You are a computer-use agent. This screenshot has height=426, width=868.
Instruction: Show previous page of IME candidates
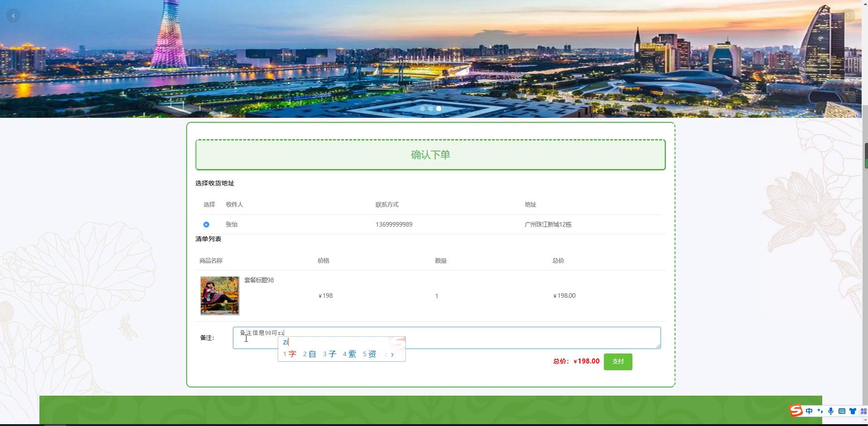386,355
